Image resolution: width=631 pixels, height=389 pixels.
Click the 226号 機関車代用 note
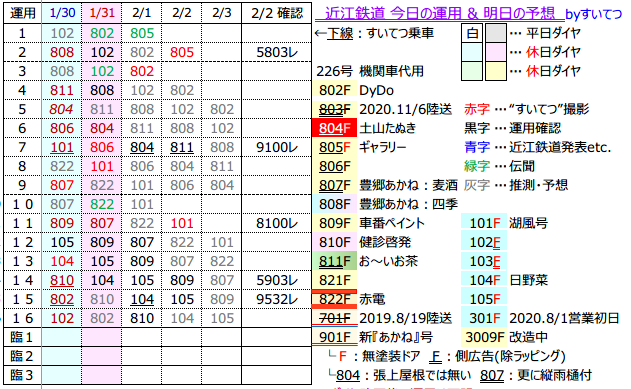pyautogui.click(x=370, y=72)
